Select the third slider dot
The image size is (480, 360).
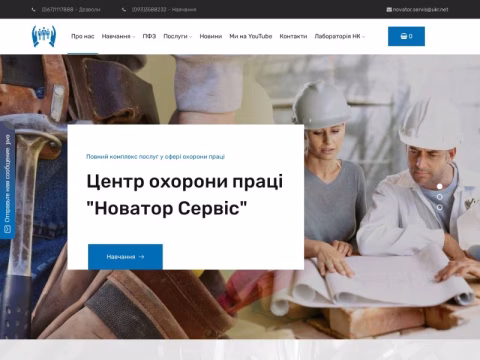pos(440,207)
